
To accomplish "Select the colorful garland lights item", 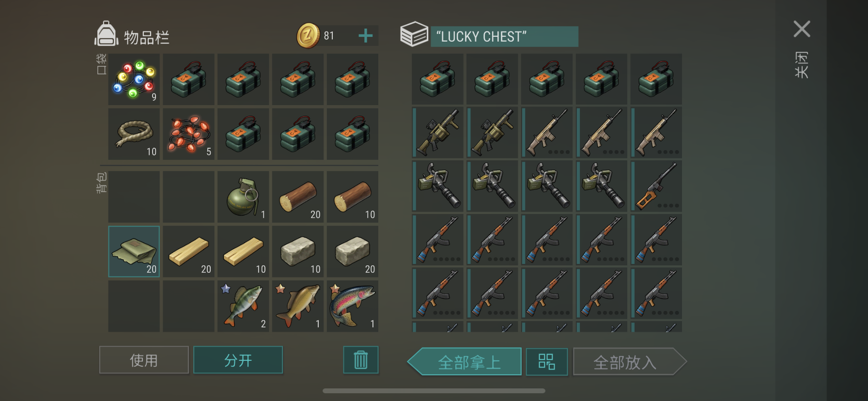I will tap(134, 79).
